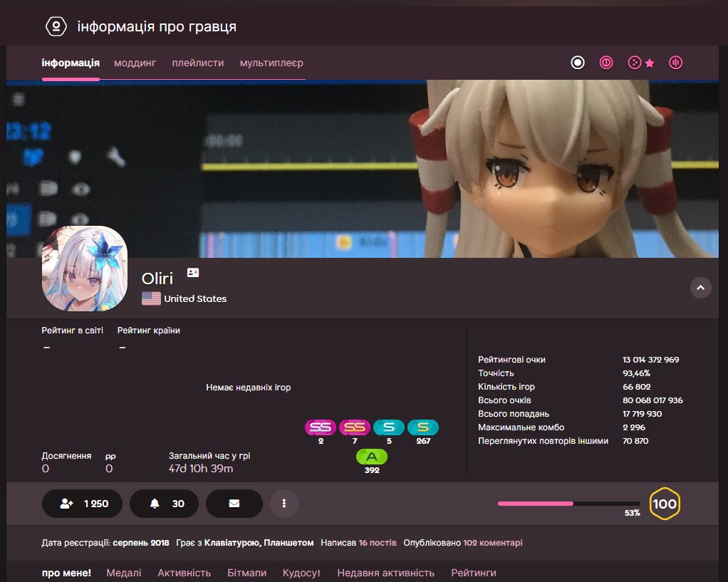Screen dimensions: 728x582
Task: Click the level progress bar at 53%
Action: click(568, 504)
